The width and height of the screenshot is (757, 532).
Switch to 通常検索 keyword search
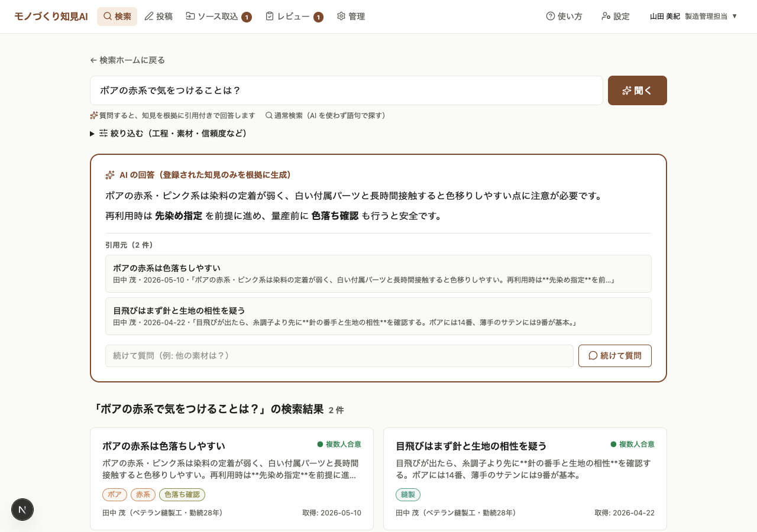(x=326, y=116)
